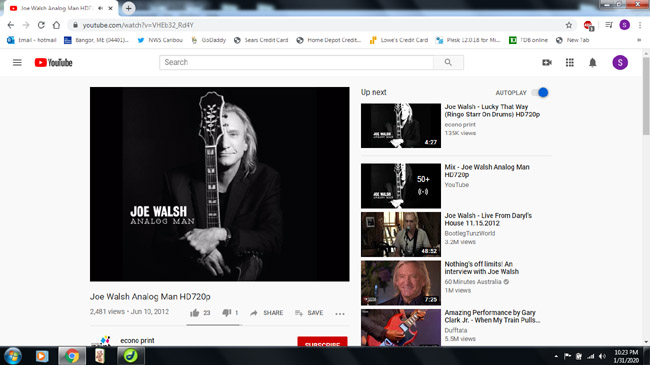Open Joe Walsh Live From Daryl's House thumbnail
Viewport: 650px width, 365px height.
point(401,234)
